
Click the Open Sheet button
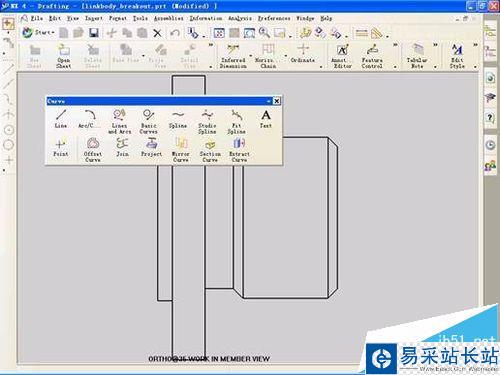coord(63,56)
